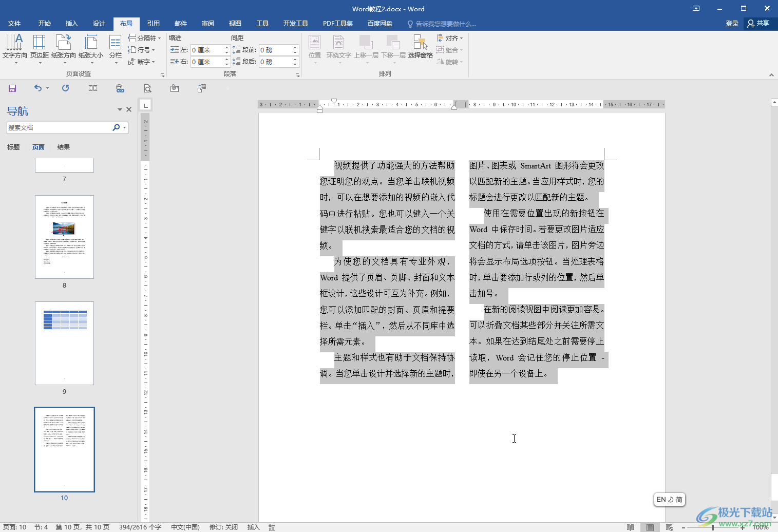
Task: Click the zoom slider handle
Action: pos(713,527)
